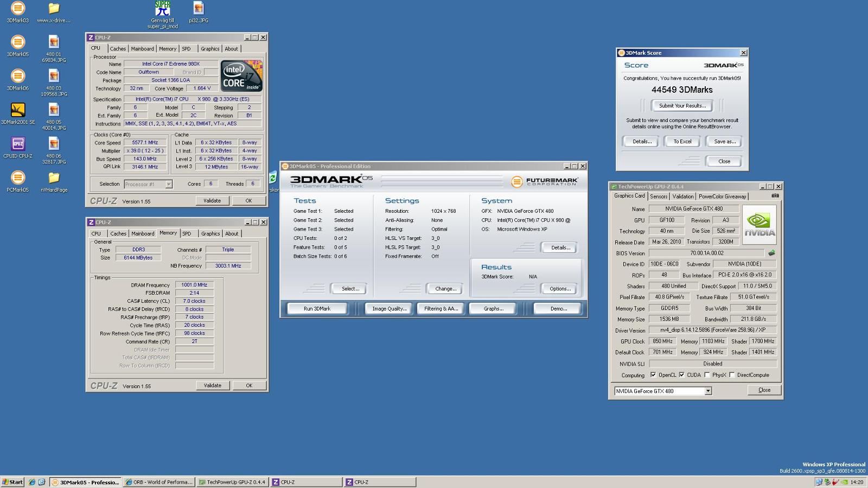The height and width of the screenshot is (488, 868).
Task: Click the Intel Core i7 logo in CPU-Z
Action: (241, 75)
